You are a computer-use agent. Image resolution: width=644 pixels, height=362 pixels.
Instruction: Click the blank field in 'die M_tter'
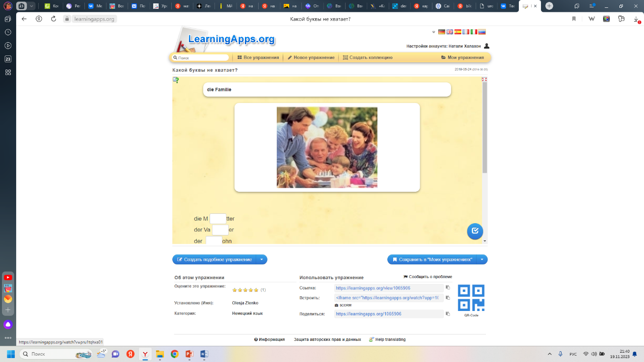coord(218,219)
